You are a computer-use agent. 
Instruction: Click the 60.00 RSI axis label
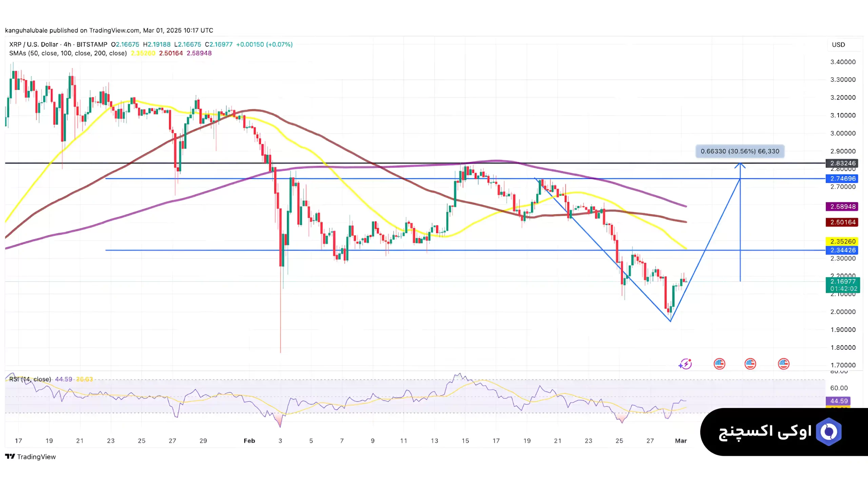pyautogui.click(x=839, y=388)
